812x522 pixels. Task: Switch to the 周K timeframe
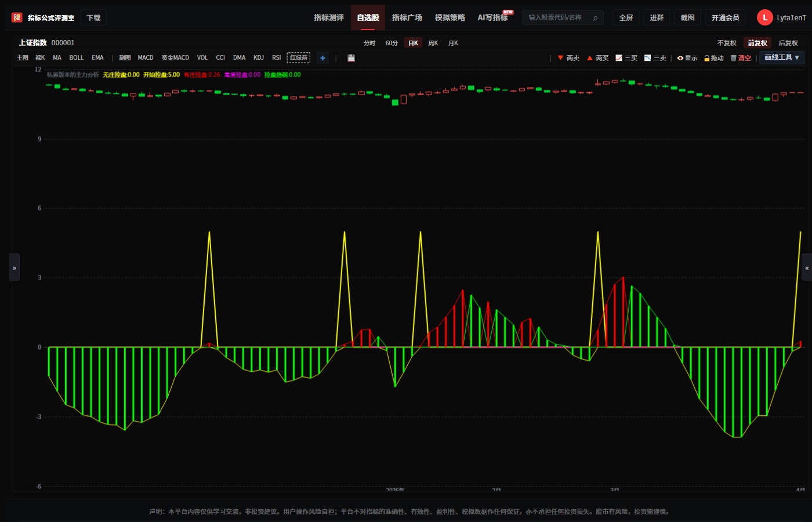pyautogui.click(x=433, y=43)
